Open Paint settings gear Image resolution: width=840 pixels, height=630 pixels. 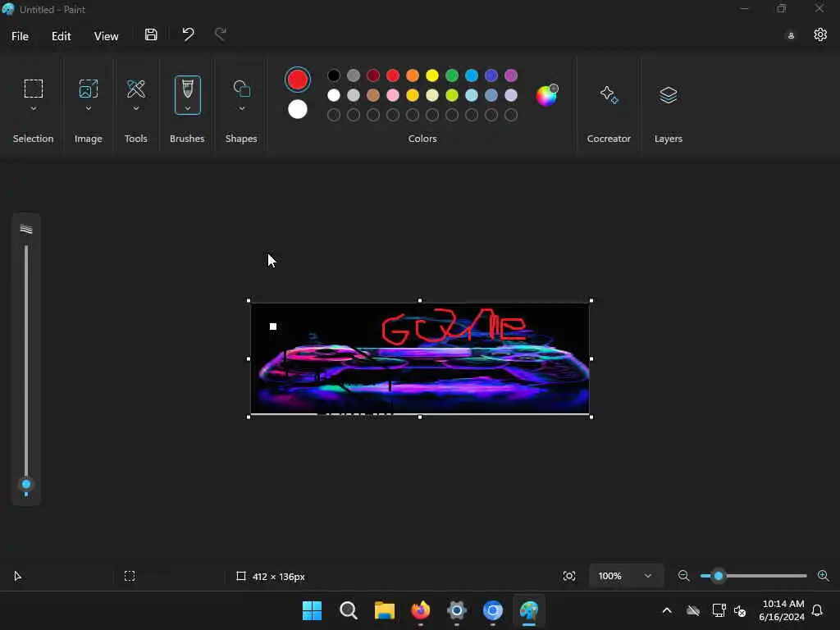point(820,34)
